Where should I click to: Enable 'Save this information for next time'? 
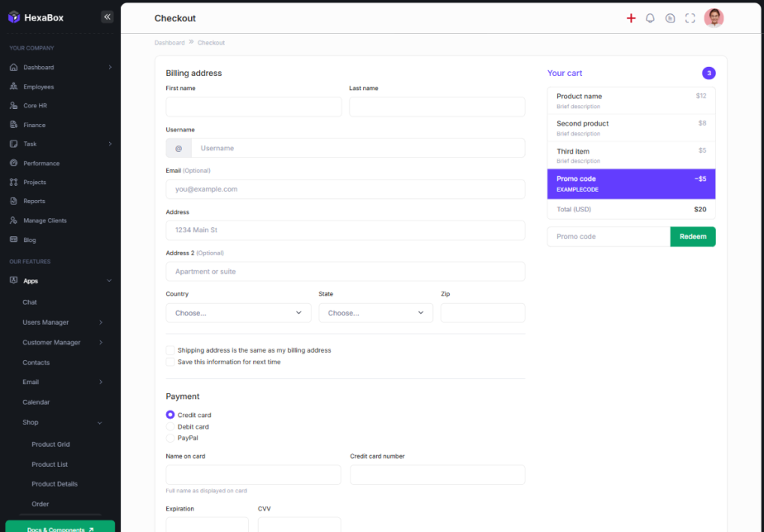[x=170, y=362]
